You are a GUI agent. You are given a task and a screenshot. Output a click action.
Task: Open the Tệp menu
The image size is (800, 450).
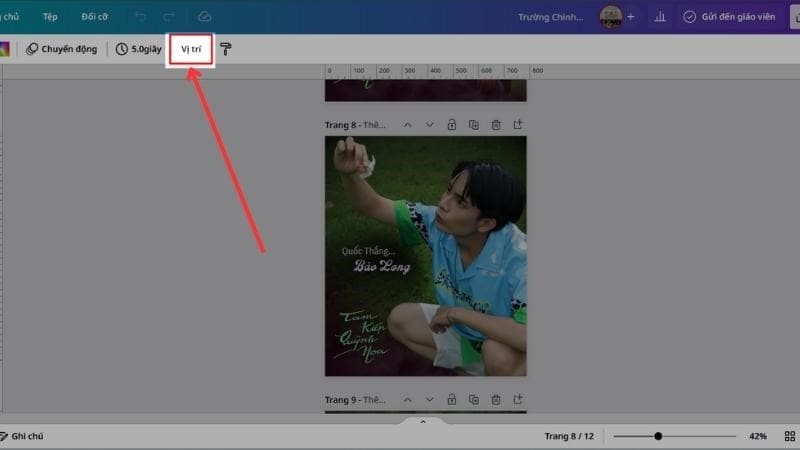(50, 17)
